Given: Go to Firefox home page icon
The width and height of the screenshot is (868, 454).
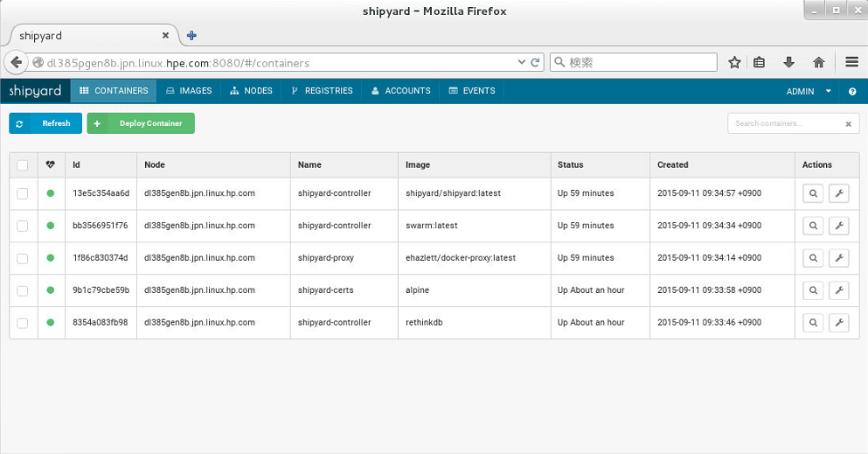Looking at the screenshot, I should pos(818,62).
